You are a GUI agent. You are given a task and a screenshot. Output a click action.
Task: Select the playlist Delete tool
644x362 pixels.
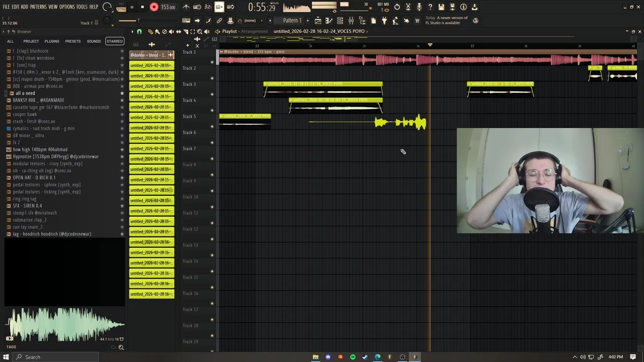[165, 32]
